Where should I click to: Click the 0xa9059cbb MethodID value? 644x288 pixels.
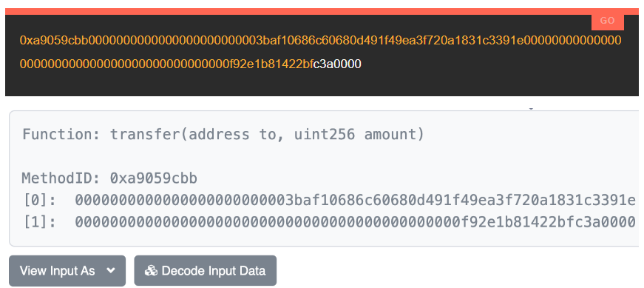154,178
